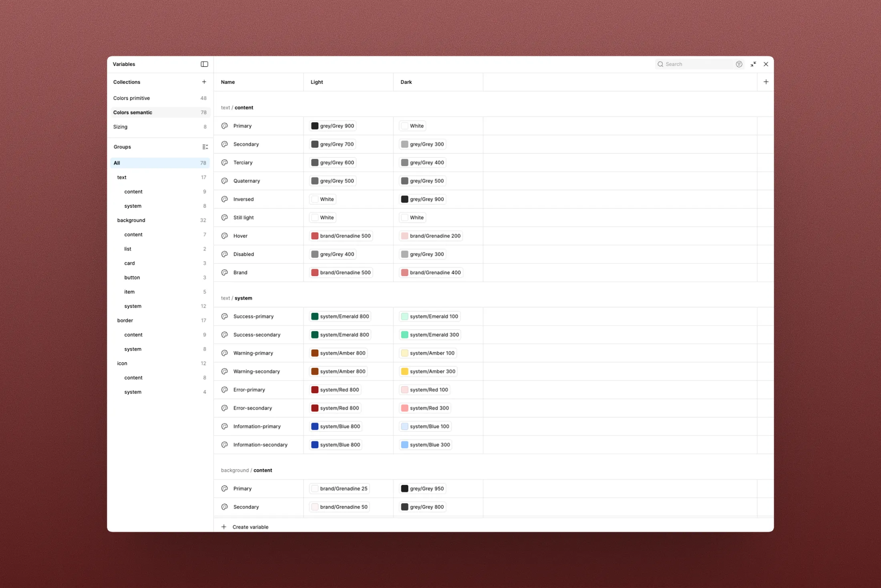Collapse the variables window with shrink icon
Viewport: 881px width, 588px height.
753,64
